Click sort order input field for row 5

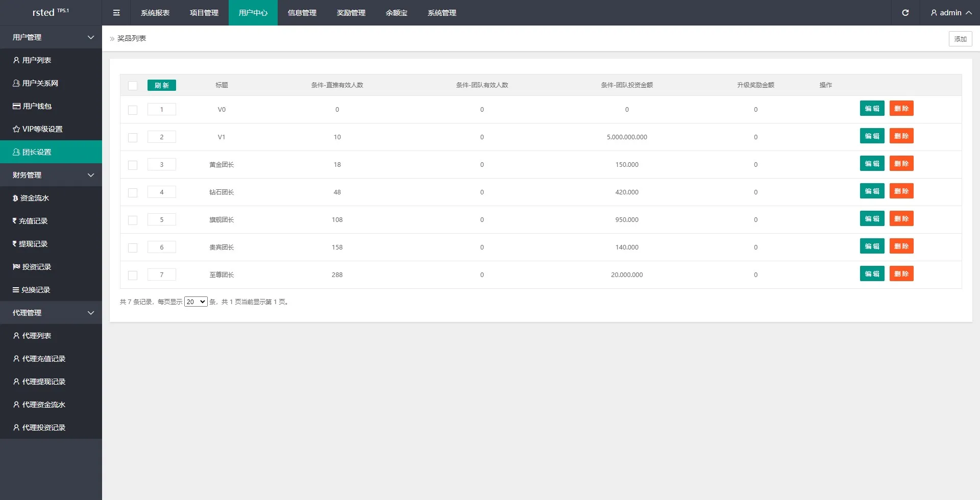[x=162, y=220]
